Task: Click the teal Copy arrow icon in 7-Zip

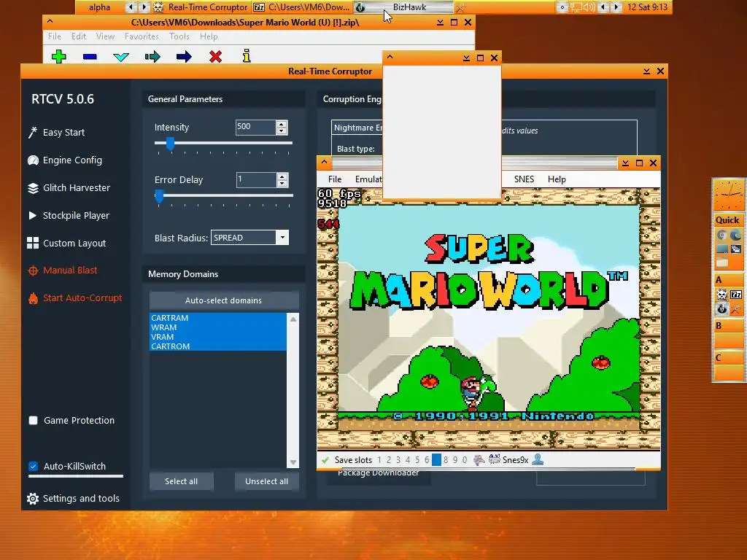Action: point(152,57)
